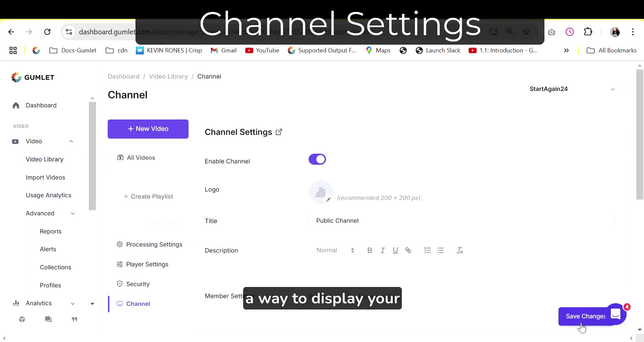Clear formatting in description
The height and width of the screenshot is (342, 644).
pos(460,250)
